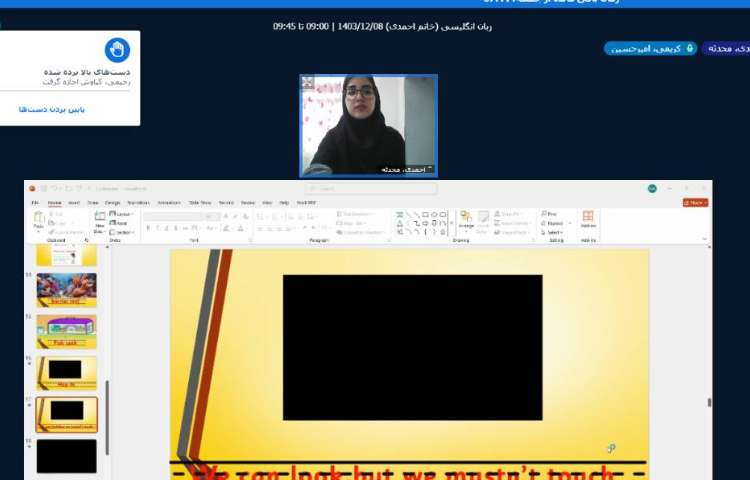
Task: Switch to the Insert tab
Action: (x=74, y=203)
